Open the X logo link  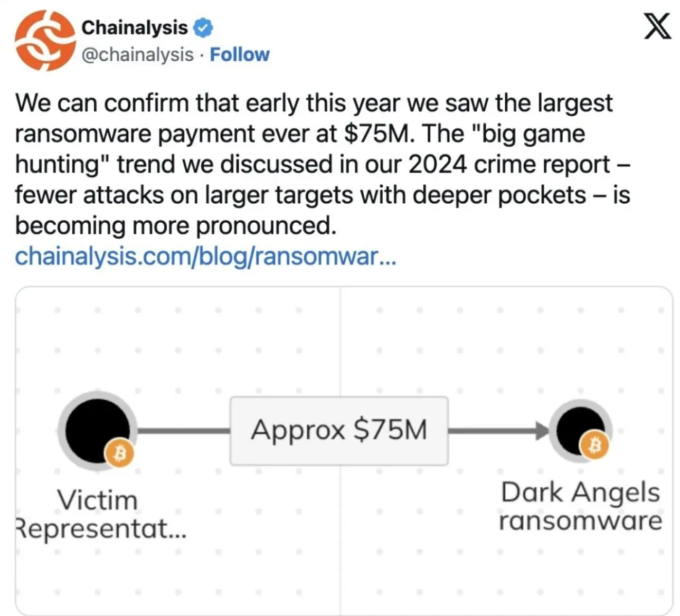tap(657, 27)
